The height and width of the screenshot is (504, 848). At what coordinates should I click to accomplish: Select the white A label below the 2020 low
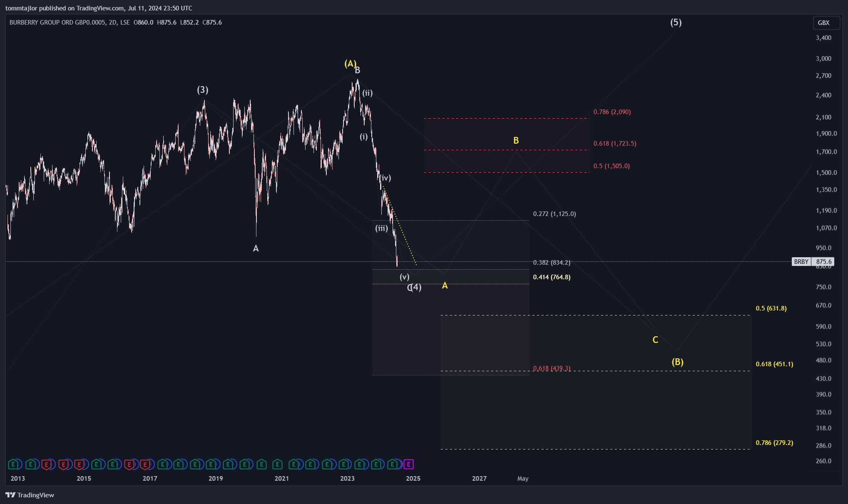pos(256,248)
